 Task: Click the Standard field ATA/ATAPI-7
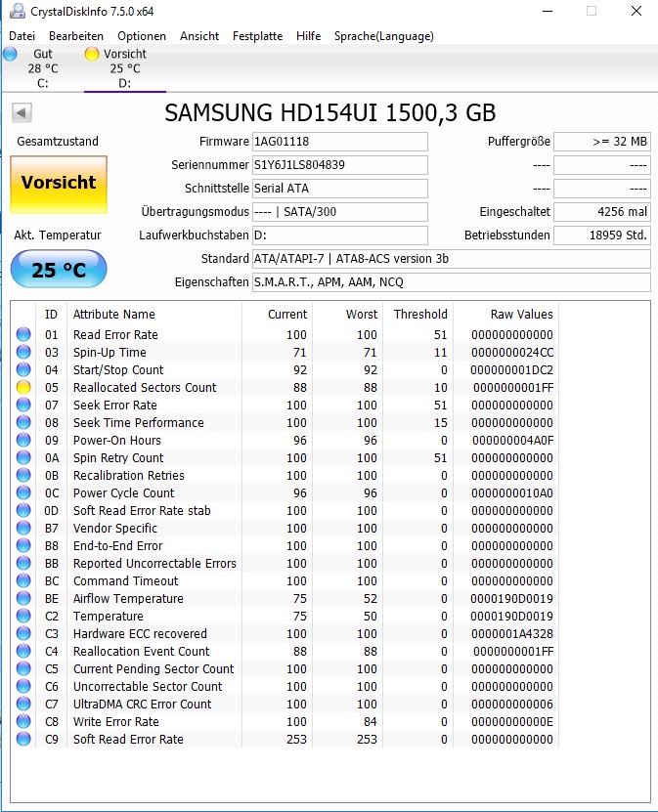(452, 258)
